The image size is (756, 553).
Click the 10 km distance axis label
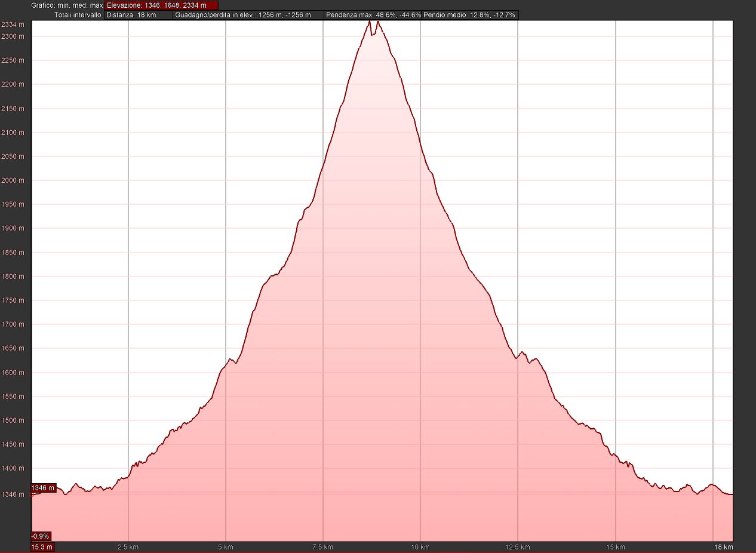tap(420, 547)
